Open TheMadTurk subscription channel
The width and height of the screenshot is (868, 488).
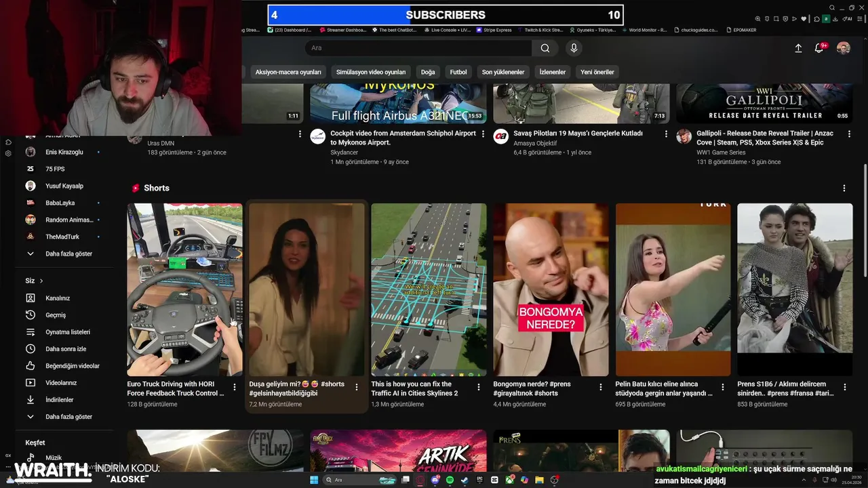point(62,237)
